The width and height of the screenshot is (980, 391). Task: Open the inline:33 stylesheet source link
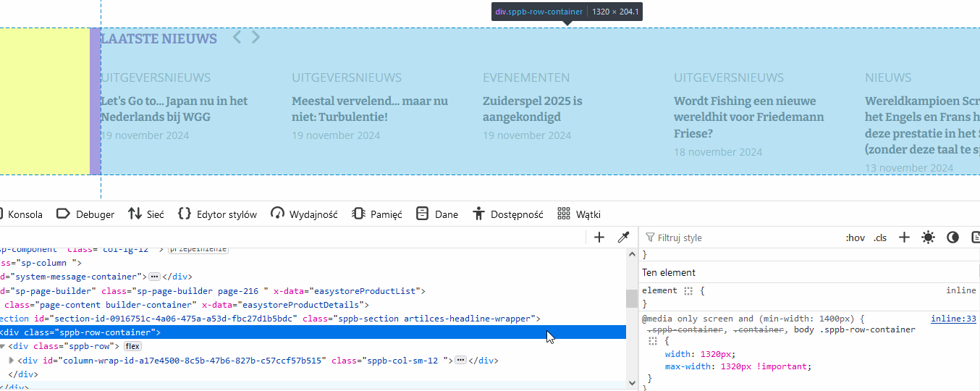[952, 319]
